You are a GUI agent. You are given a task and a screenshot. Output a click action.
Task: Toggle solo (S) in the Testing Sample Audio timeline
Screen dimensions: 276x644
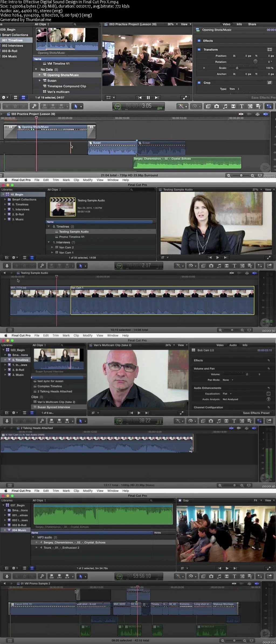coord(247,273)
